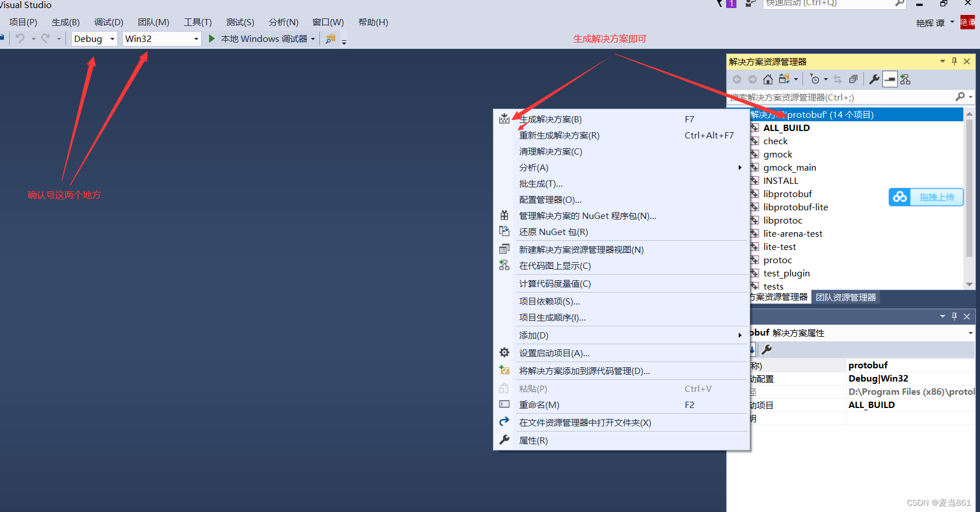Select 属性(R) in context menu

pyautogui.click(x=622, y=441)
